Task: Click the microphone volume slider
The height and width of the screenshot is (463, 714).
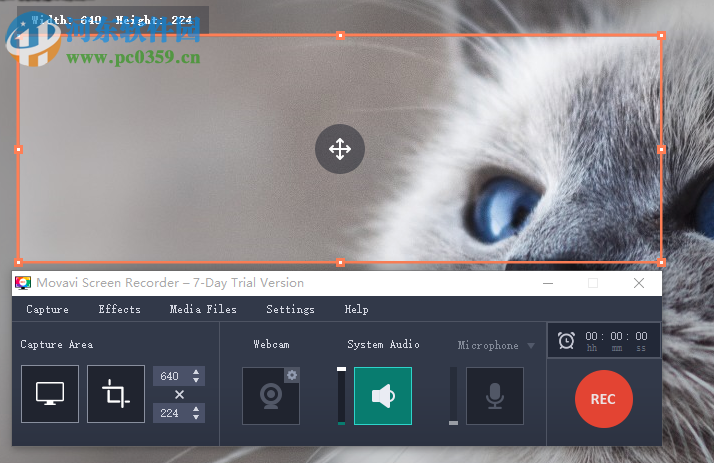Action: (454, 396)
